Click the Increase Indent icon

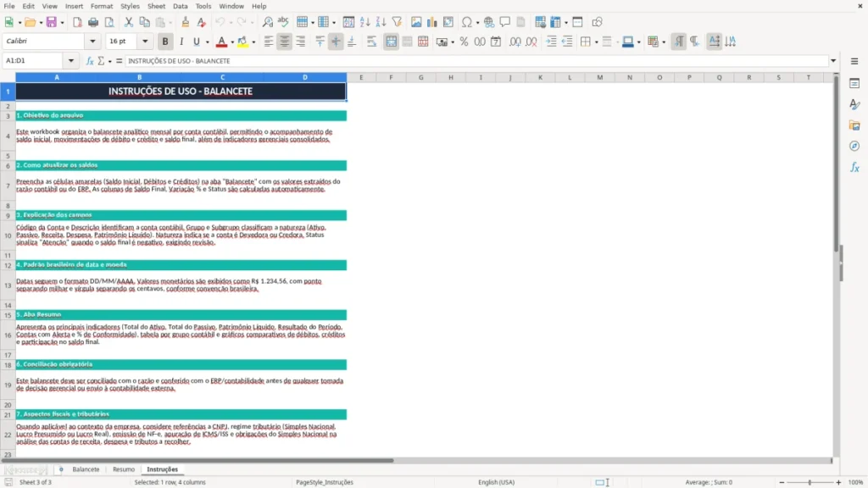click(x=551, y=42)
